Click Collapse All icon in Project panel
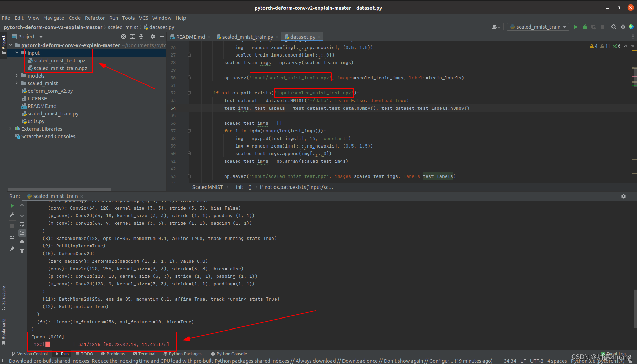The height and width of the screenshot is (364, 637). [x=141, y=37]
